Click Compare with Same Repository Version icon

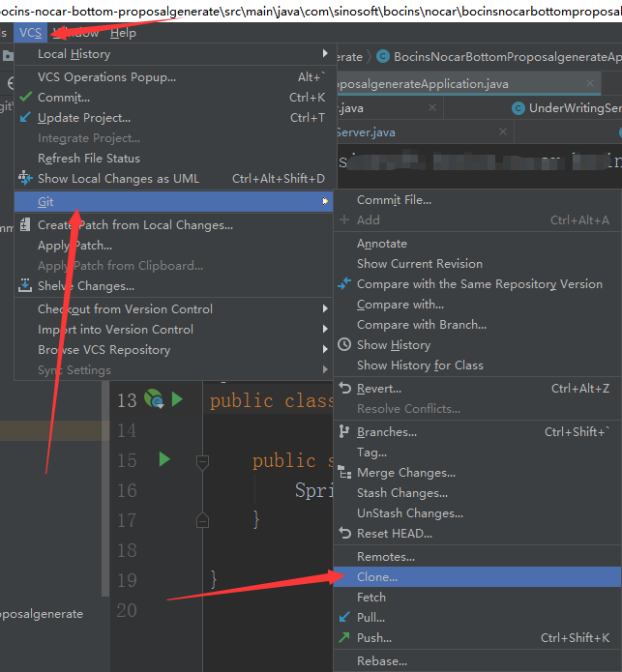344,283
